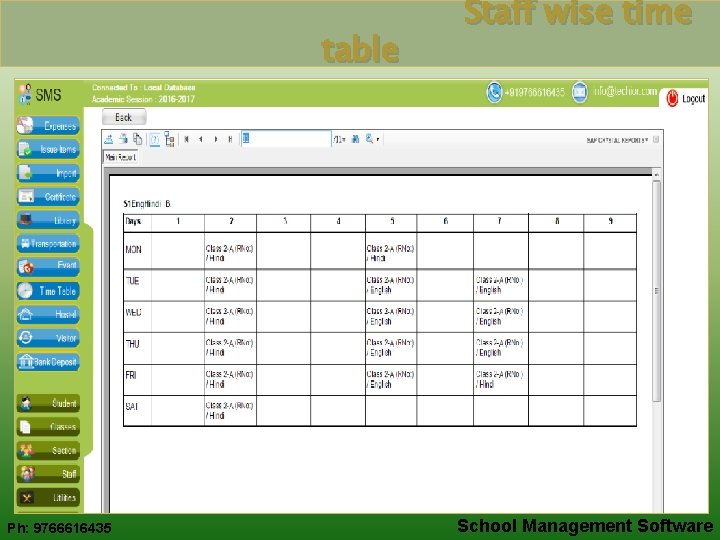Click the find text binoculars icon
Image resolution: width=720 pixels, height=540 pixels.
[x=355, y=139]
